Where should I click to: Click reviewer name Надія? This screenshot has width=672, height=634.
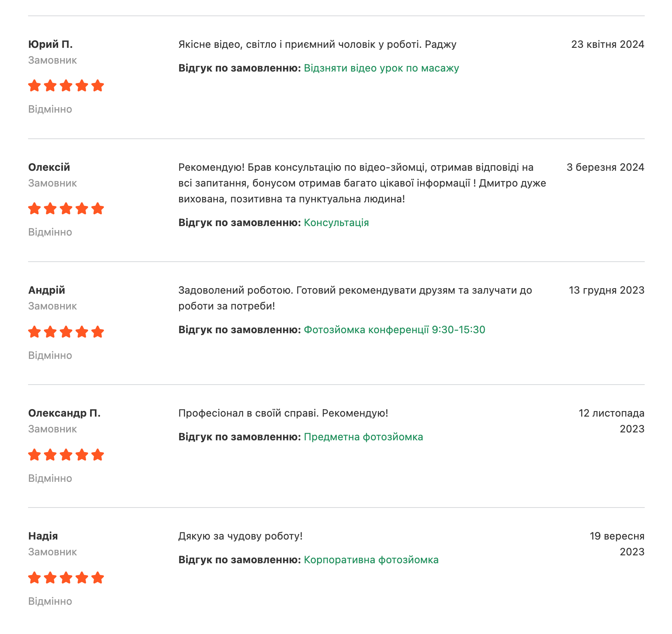pyautogui.click(x=43, y=536)
